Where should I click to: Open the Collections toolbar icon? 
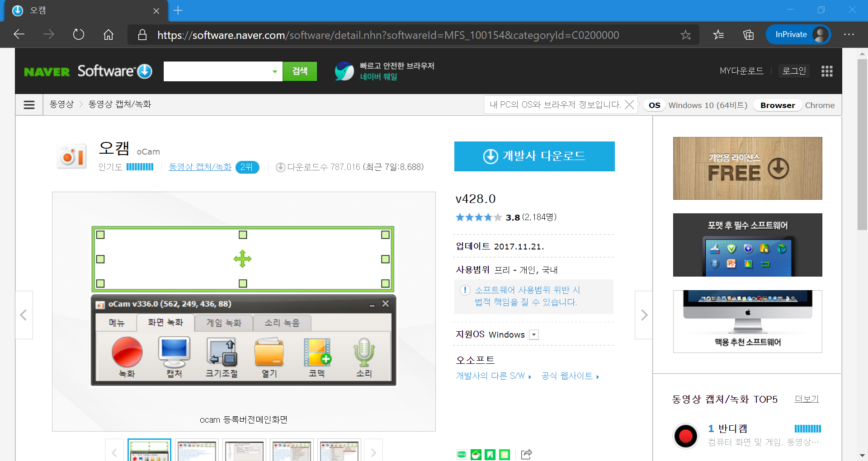(748, 34)
